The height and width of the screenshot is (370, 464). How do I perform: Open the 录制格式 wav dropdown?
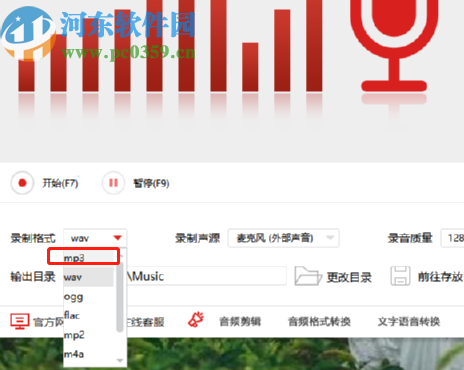[95, 238]
